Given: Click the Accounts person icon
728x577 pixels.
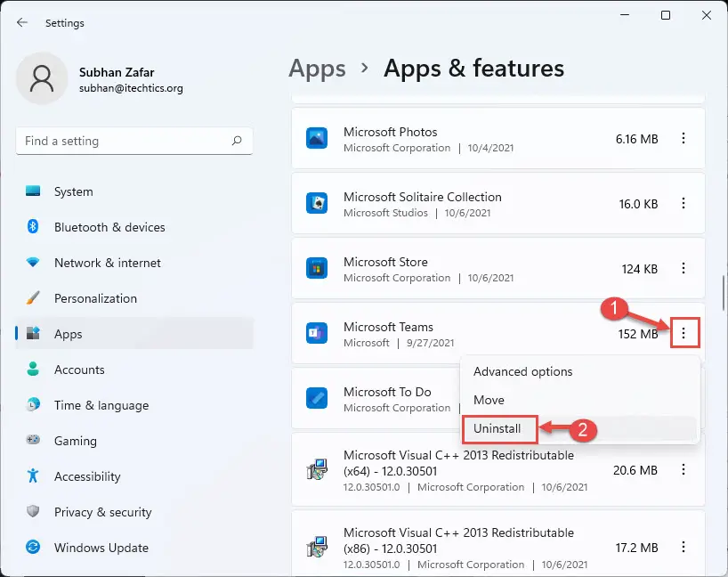Looking at the screenshot, I should [33, 369].
